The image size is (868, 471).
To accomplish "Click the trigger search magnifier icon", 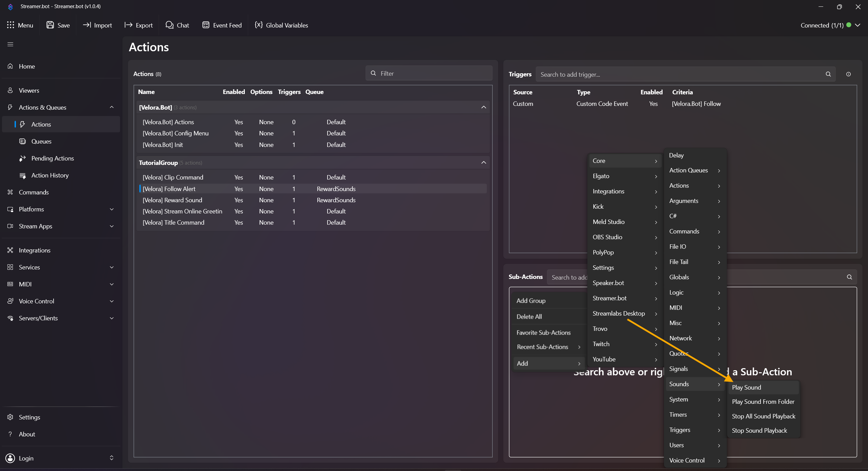I will pyautogui.click(x=828, y=74).
